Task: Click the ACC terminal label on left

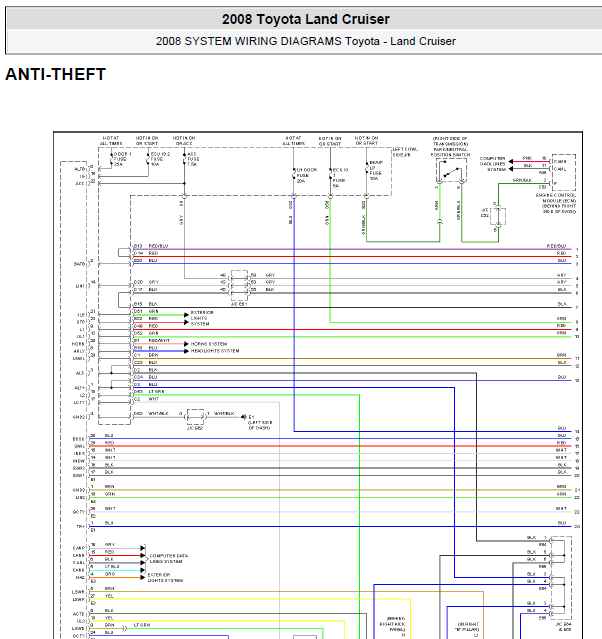Action: tap(79, 184)
